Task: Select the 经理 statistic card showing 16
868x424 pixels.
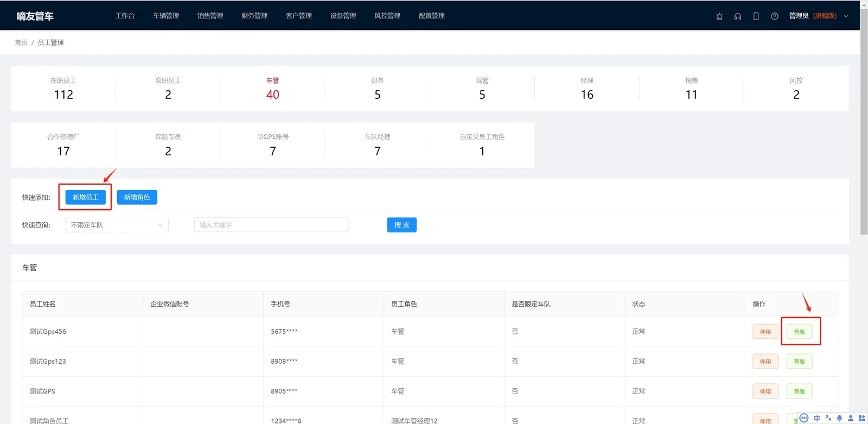Action: [587, 88]
